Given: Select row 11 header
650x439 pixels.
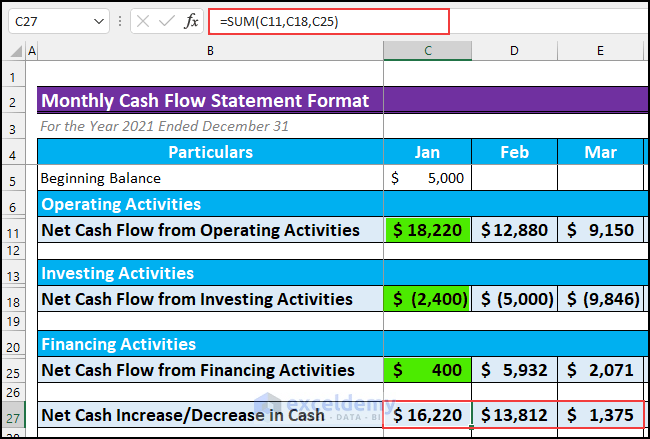Looking at the screenshot, I should pyautogui.click(x=12, y=230).
